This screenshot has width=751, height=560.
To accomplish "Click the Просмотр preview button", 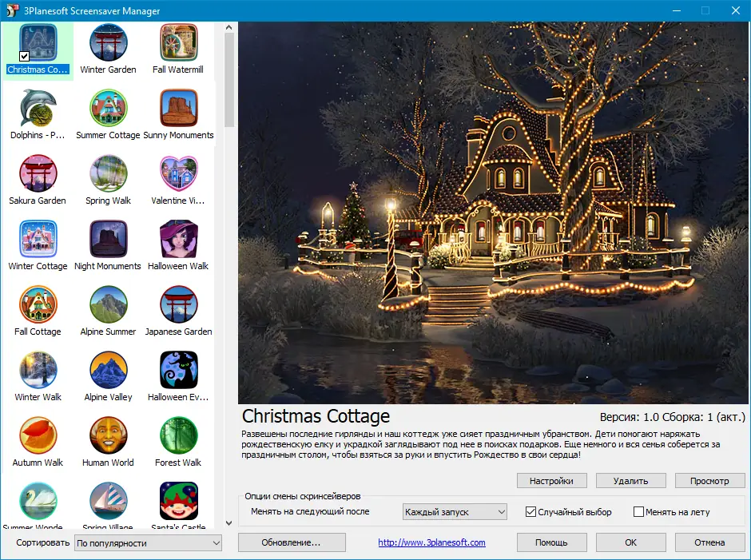I will point(709,481).
